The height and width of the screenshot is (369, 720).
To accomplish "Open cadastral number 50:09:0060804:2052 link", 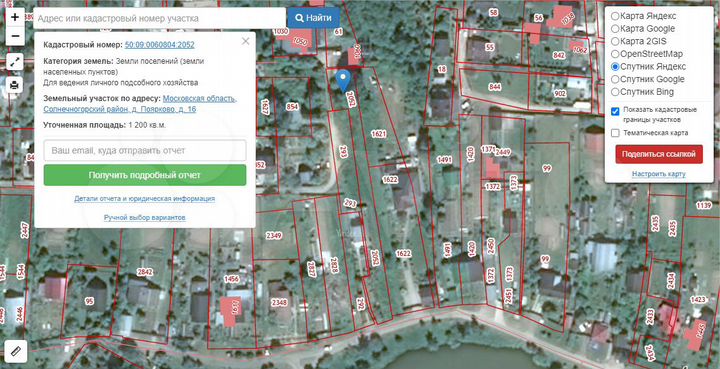I will pyautogui.click(x=159, y=45).
